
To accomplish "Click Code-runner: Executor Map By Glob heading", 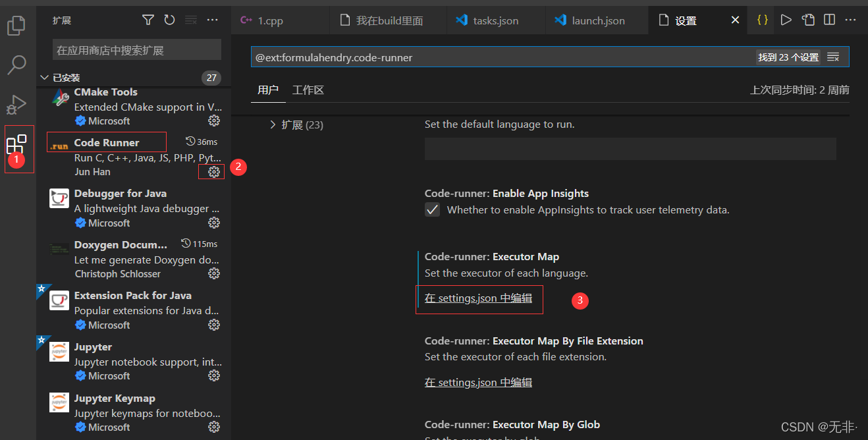I will coord(512,425).
